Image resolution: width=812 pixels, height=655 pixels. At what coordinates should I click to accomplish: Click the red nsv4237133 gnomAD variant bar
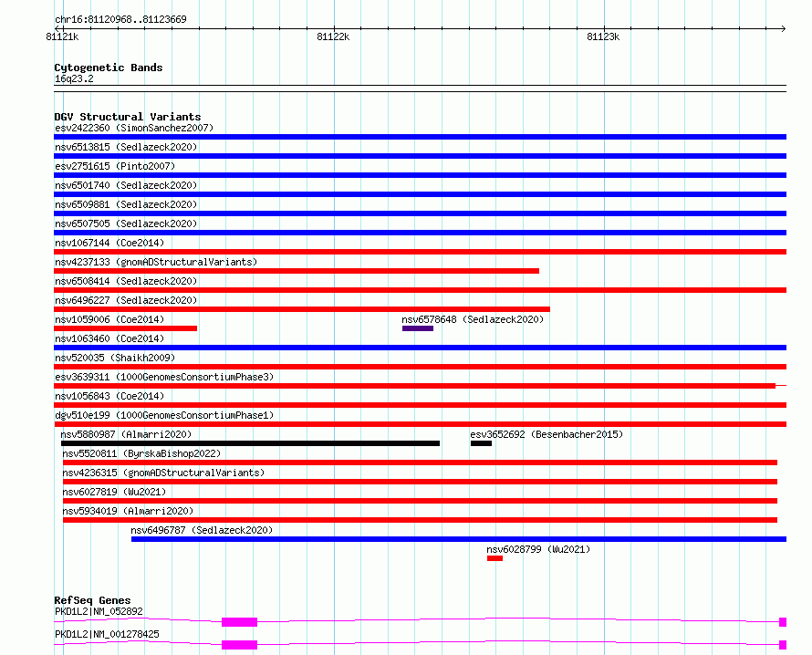[297, 271]
